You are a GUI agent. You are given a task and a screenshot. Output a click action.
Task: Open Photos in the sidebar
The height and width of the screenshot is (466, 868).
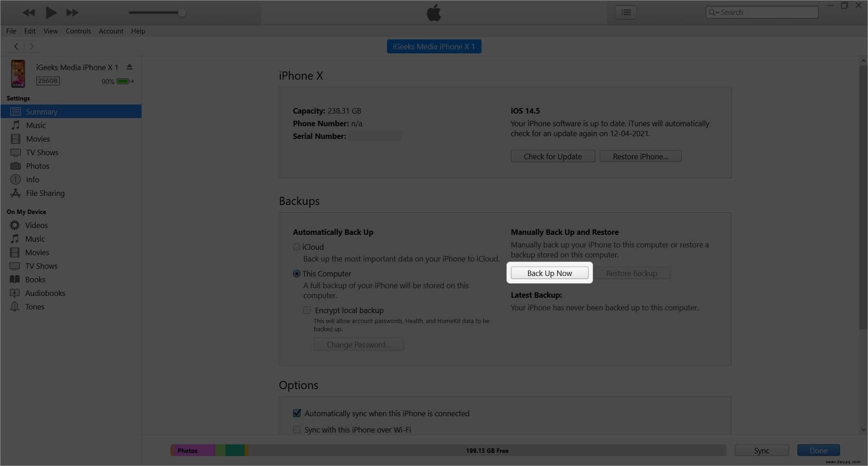click(x=71, y=166)
